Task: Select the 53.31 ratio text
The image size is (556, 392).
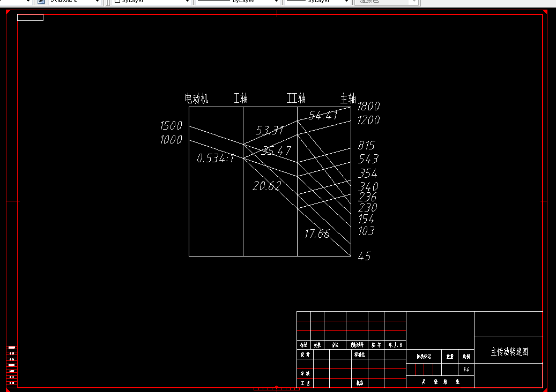Action: click(270, 130)
